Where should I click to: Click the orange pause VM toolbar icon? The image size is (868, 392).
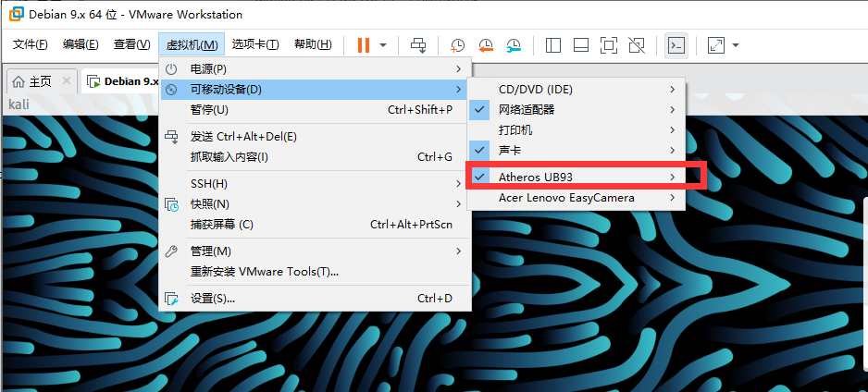pos(363,45)
